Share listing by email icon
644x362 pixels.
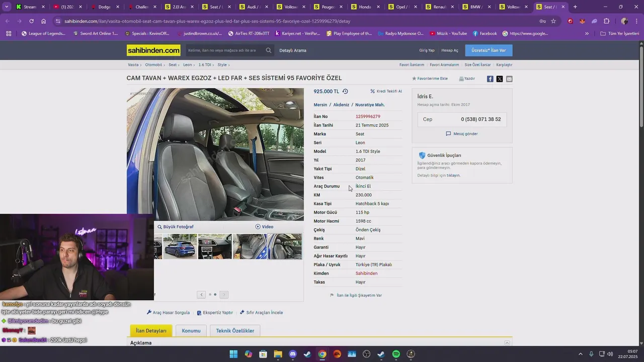click(x=509, y=79)
